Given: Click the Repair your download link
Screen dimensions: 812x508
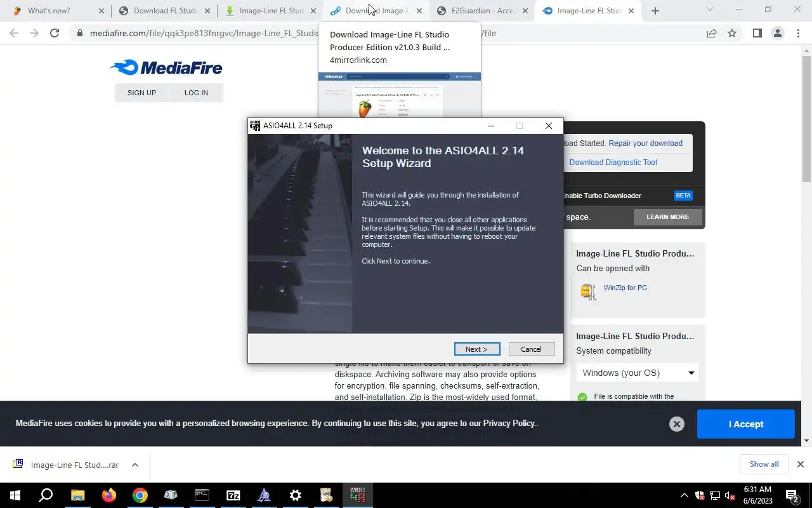Looking at the screenshot, I should pos(645,144).
